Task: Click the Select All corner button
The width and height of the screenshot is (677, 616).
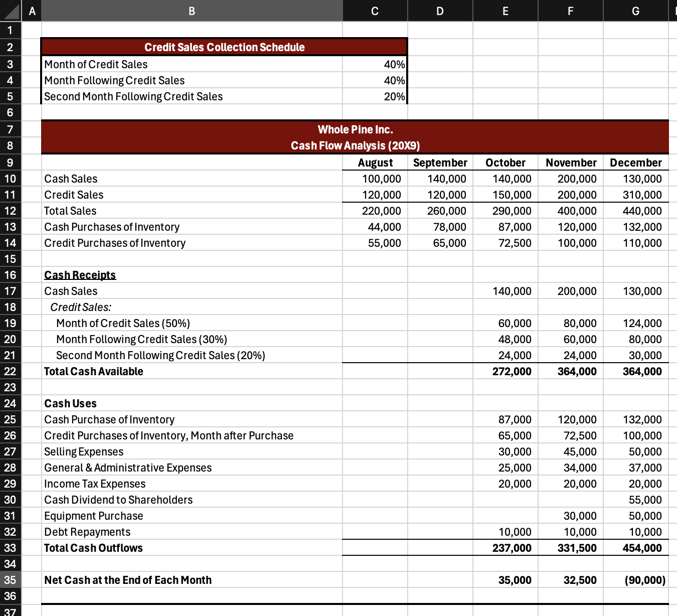Action: [x=10, y=11]
